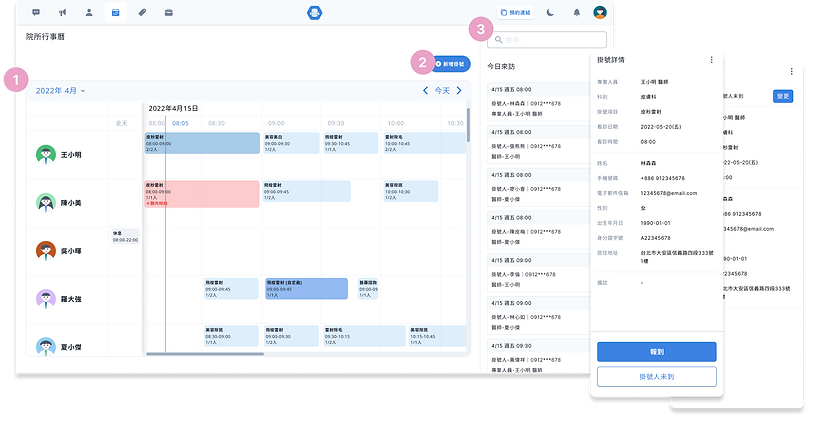Select 吳小暉 avatar in staff list

point(46,251)
